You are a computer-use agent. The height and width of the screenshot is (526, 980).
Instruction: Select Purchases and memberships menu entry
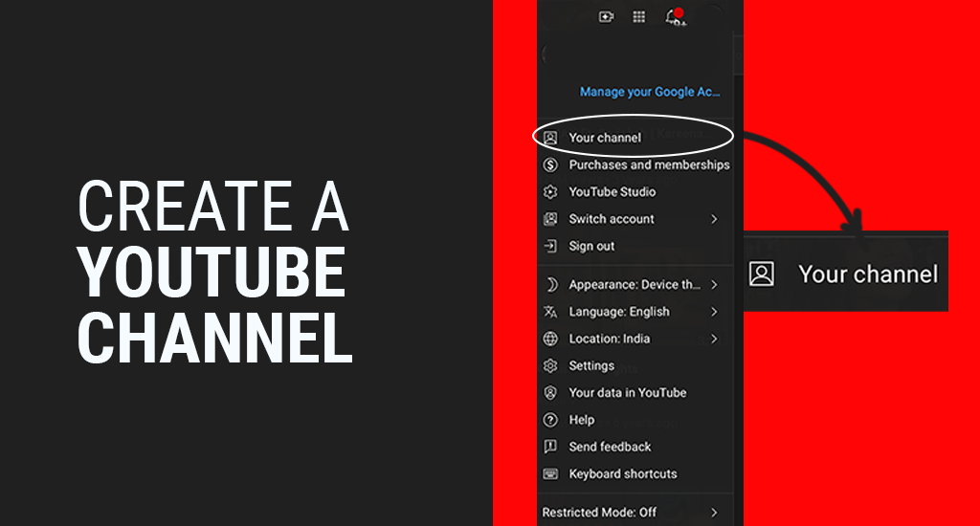[x=635, y=164]
